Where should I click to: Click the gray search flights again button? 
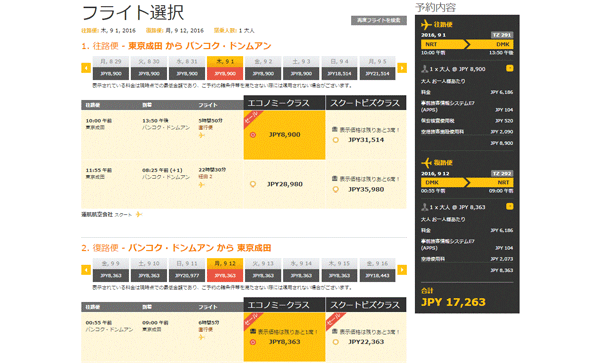(x=379, y=20)
